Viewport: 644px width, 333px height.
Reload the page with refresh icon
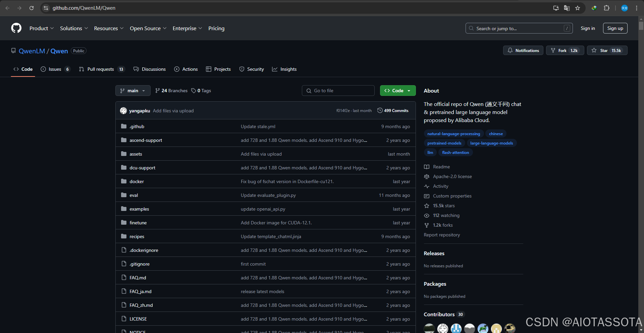click(32, 8)
